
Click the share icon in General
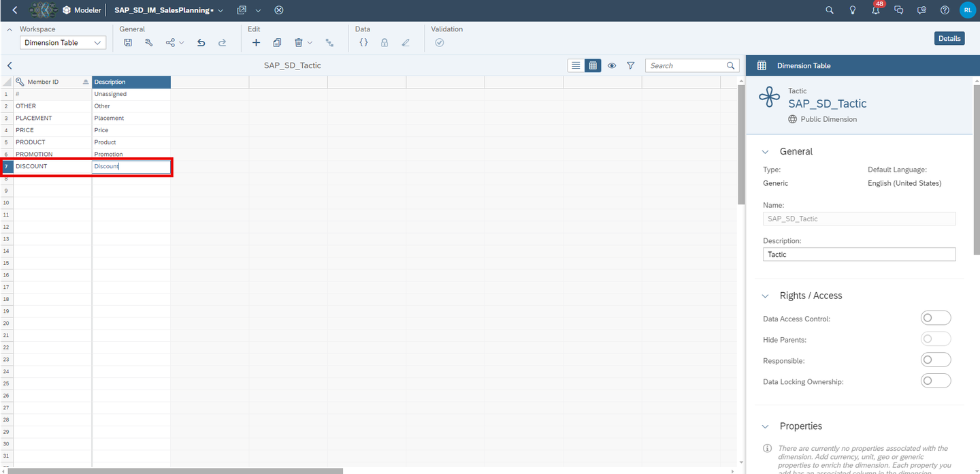[170, 43]
